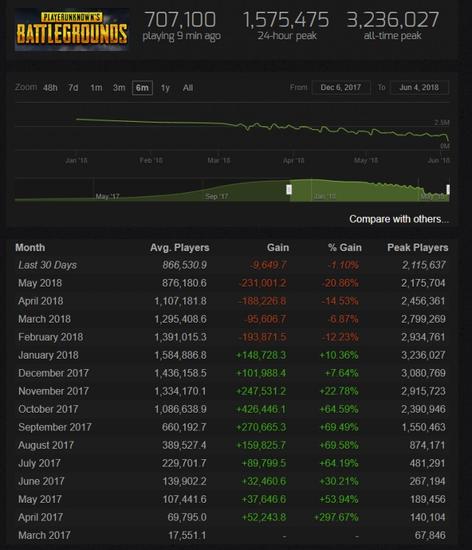This screenshot has height=550, width=472.
Task: Click the Sep '17 navigator label
Action: tap(217, 196)
